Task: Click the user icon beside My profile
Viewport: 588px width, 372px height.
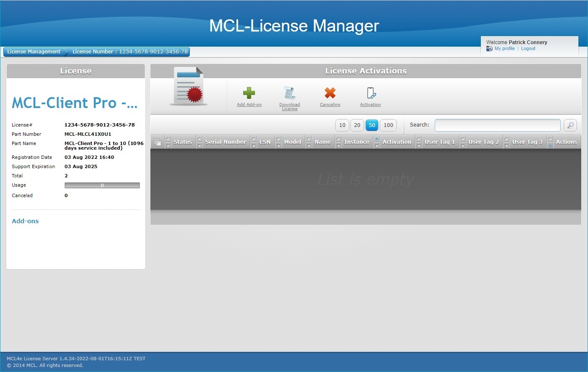Action: 489,49
